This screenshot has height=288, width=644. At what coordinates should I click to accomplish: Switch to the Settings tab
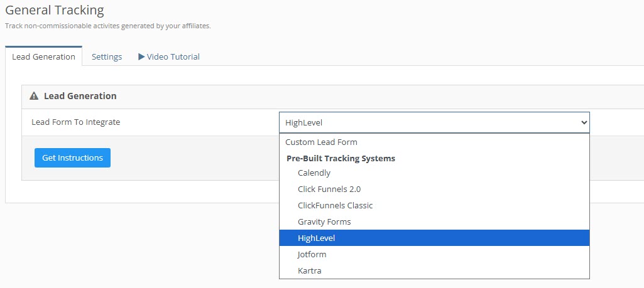coord(107,56)
